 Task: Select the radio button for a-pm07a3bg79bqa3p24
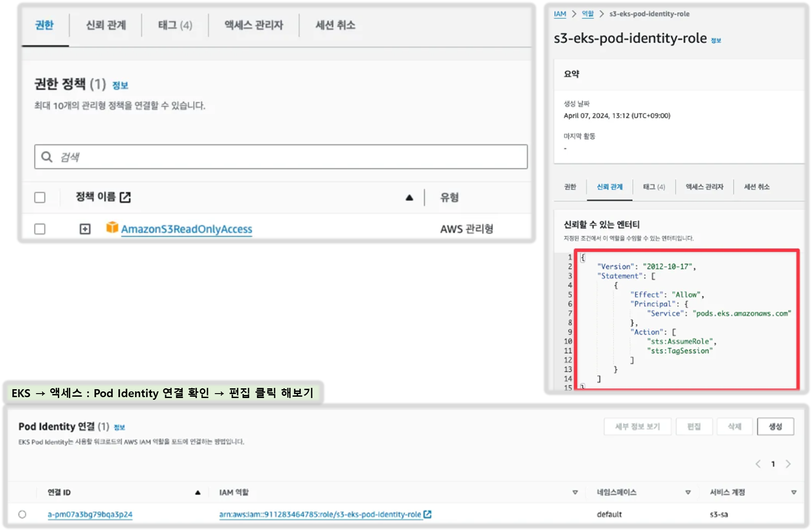(x=23, y=514)
